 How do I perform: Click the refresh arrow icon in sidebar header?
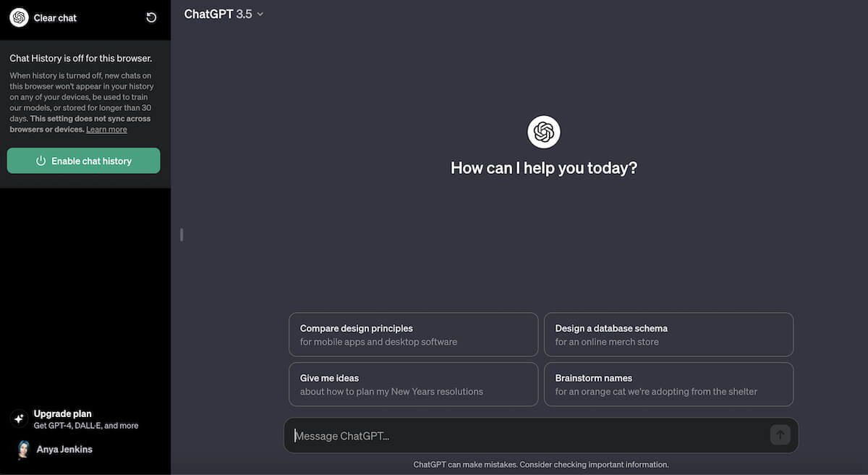[x=151, y=17]
